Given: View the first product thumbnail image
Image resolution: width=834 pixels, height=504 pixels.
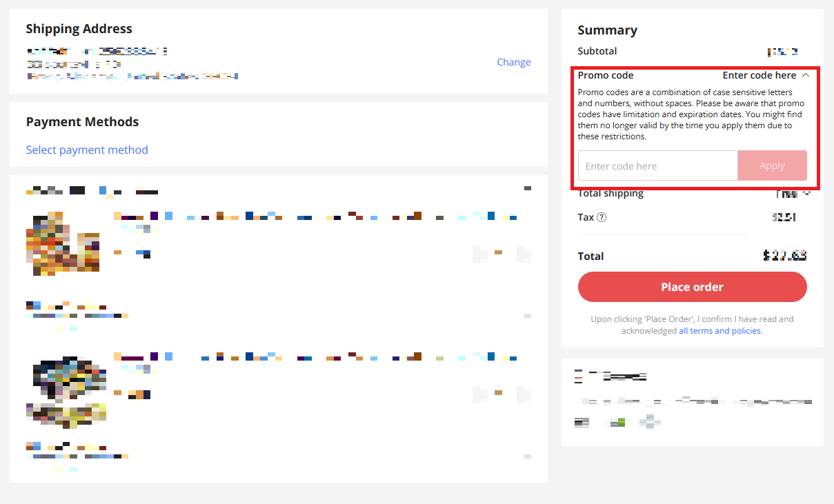Looking at the screenshot, I should coord(64,243).
